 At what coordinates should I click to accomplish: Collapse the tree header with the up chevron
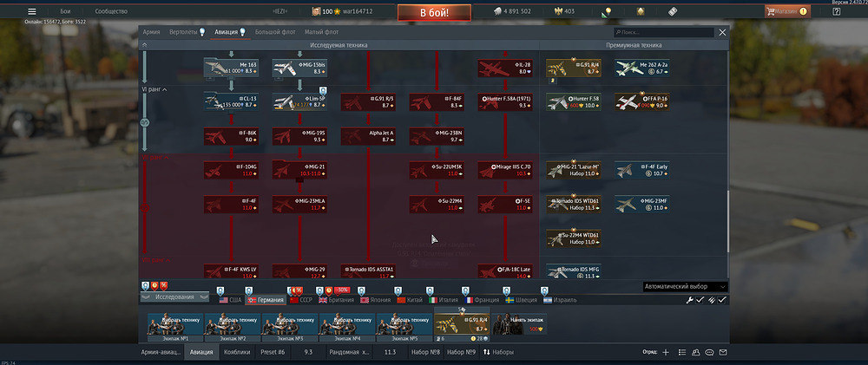click(x=144, y=45)
